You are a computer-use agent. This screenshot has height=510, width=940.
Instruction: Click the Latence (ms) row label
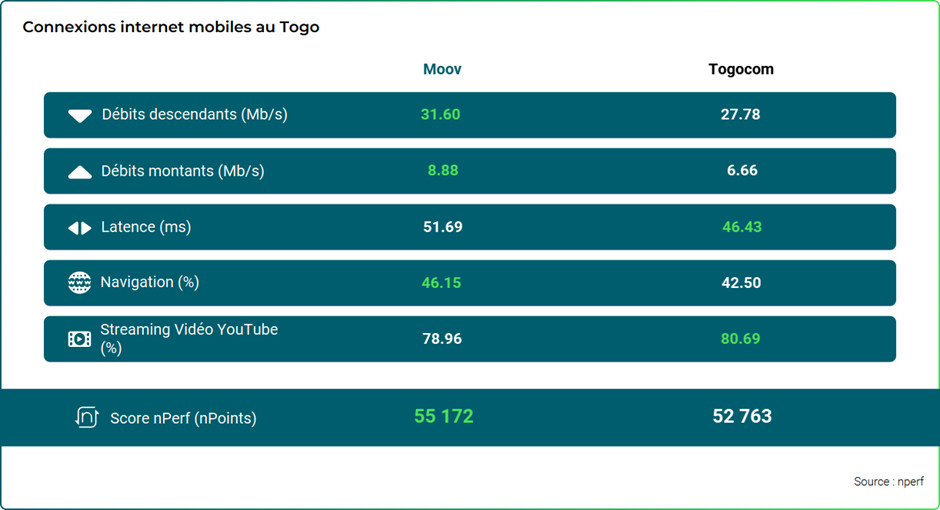pos(146,227)
